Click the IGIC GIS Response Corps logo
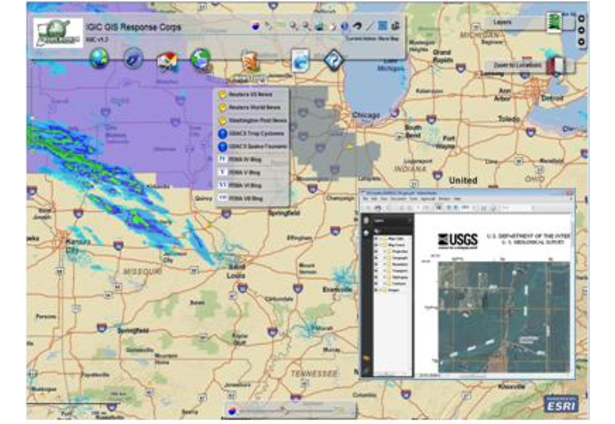The width and height of the screenshot is (615, 424). (x=58, y=33)
